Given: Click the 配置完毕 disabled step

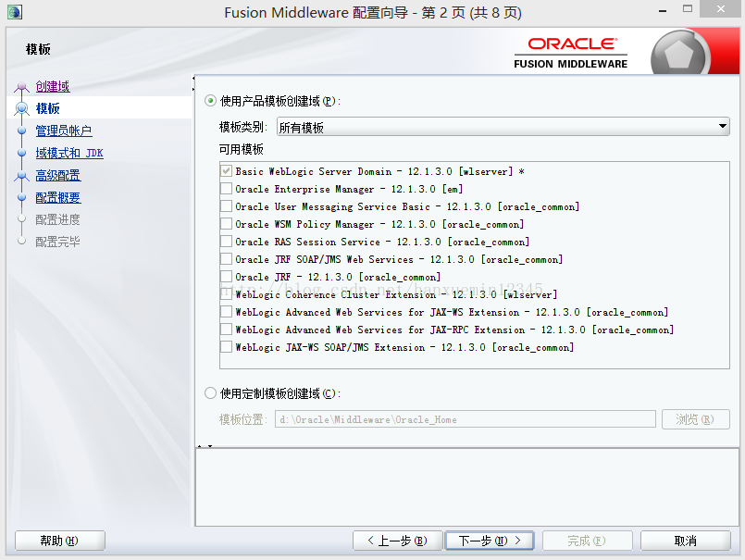Looking at the screenshot, I should pyautogui.click(x=58, y=242).
